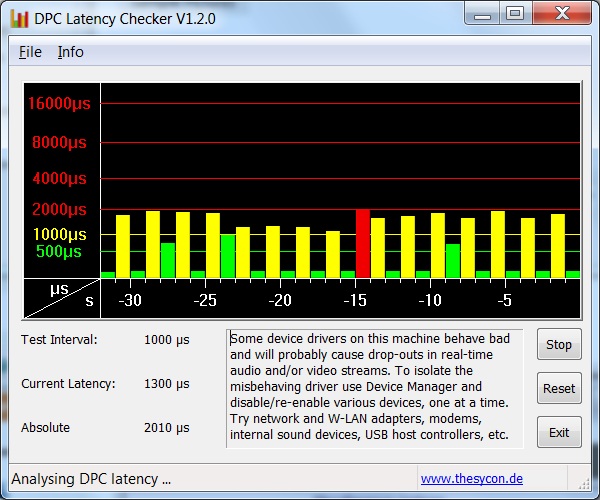Click the -30 time axis label
The width and height of the screenshot is (600, 500).
click(130, 300)
